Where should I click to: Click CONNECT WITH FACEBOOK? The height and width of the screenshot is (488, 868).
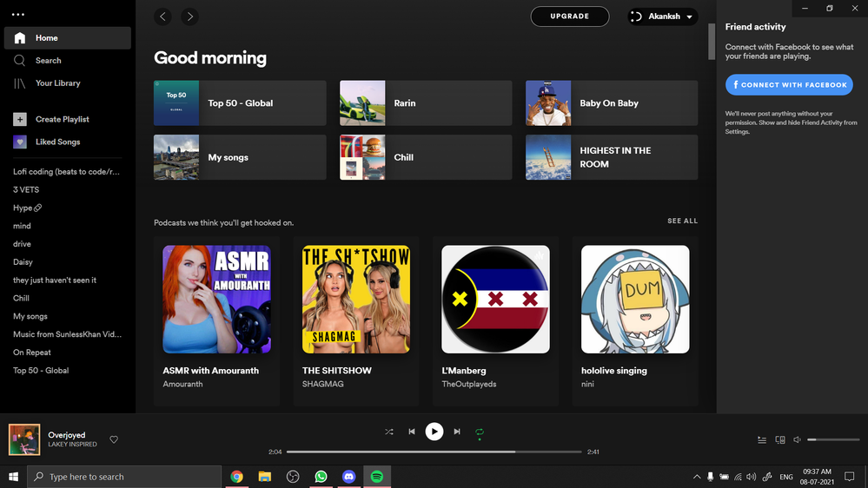(x=789, y=84)
